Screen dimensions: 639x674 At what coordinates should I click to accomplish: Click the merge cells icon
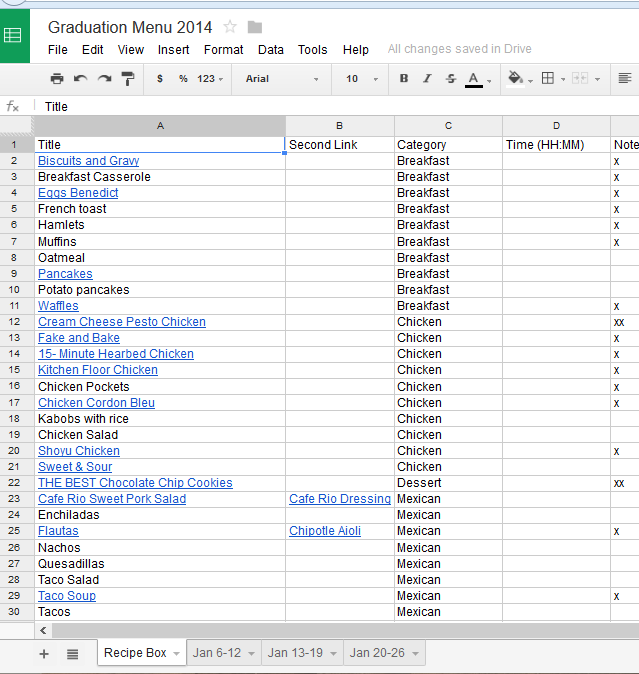[580, 79]
